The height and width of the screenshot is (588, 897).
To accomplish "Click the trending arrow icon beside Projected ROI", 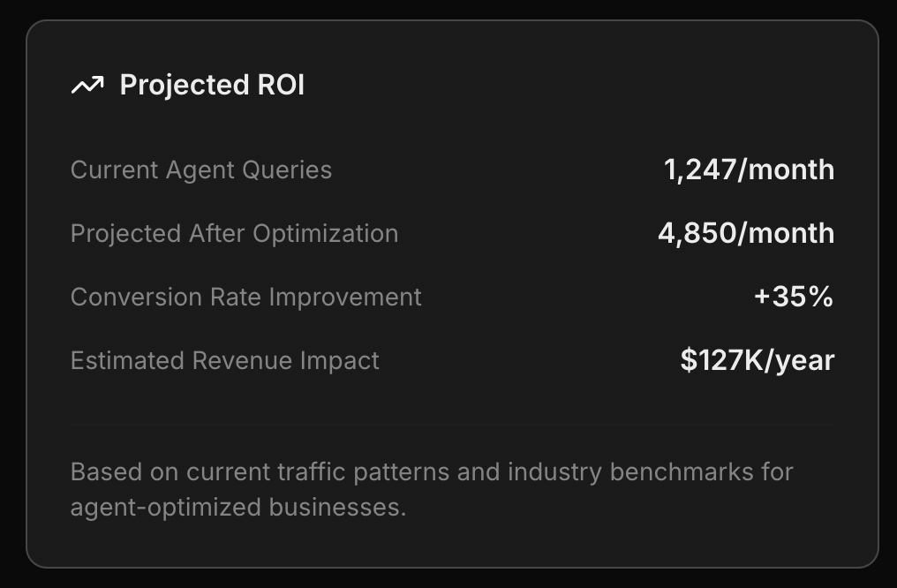I will pos(87,86).
